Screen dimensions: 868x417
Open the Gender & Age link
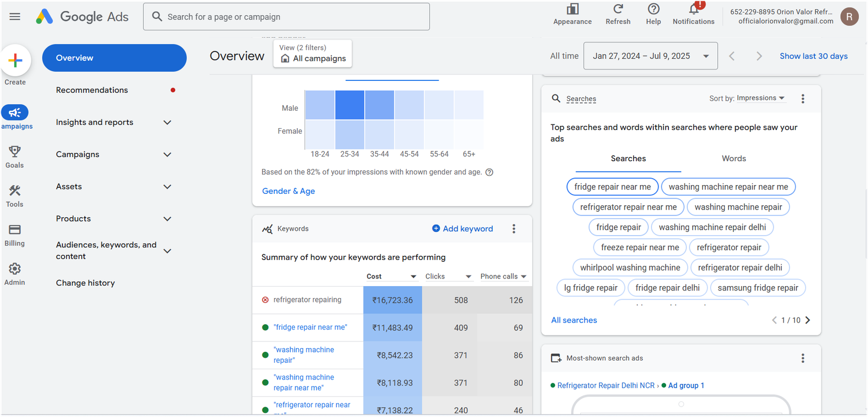tap(289, 191)
